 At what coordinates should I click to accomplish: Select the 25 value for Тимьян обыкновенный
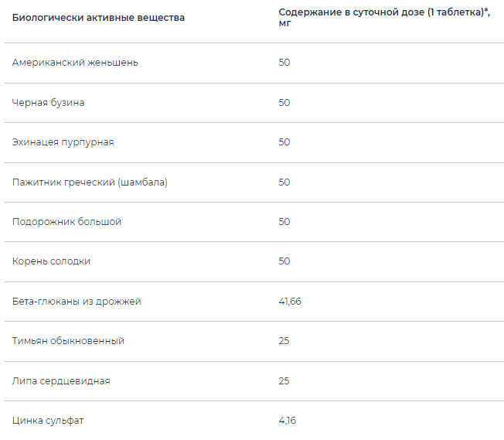pyautogui.click(x=284, y=341)
